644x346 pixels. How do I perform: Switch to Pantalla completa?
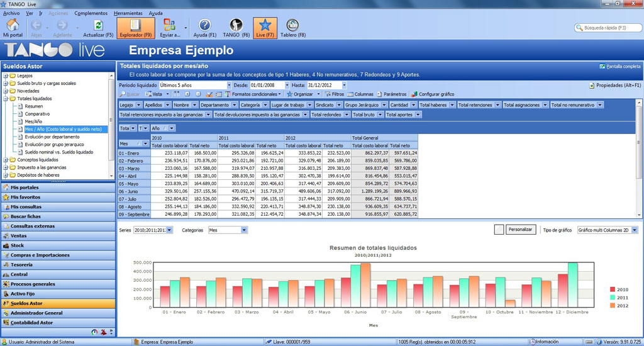click(x=619, y=66)
